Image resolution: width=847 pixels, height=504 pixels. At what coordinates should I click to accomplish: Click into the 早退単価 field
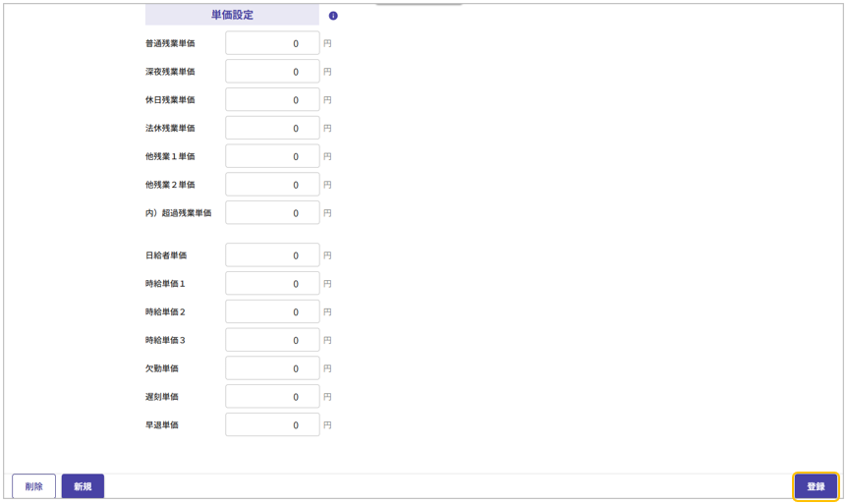[272, 425]
